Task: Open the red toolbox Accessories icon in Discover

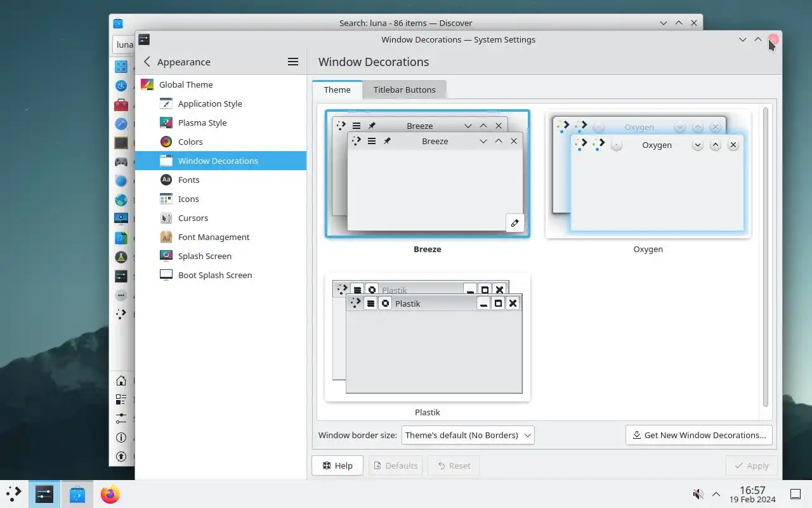Action: click(x=121, y=105)
